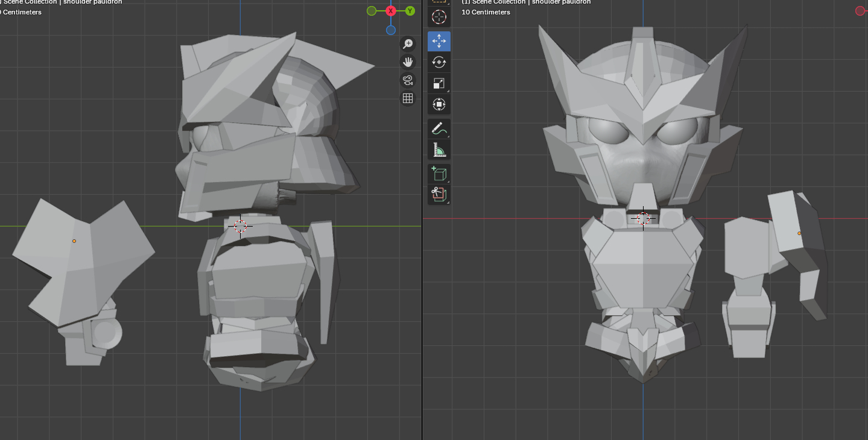Activate the Scale tool
The image size is (868, 440).
[439, 84]
